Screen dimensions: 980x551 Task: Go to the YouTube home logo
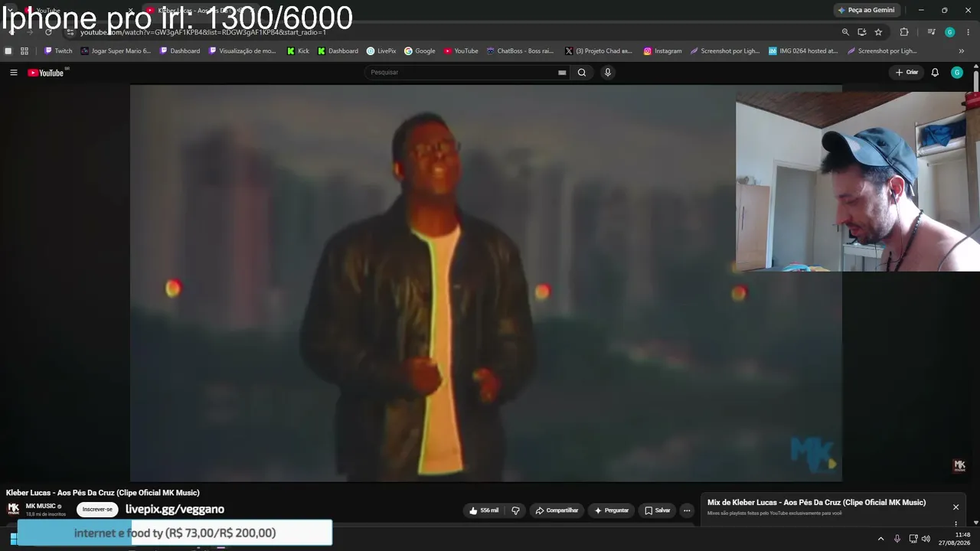(x=46, y=73)
